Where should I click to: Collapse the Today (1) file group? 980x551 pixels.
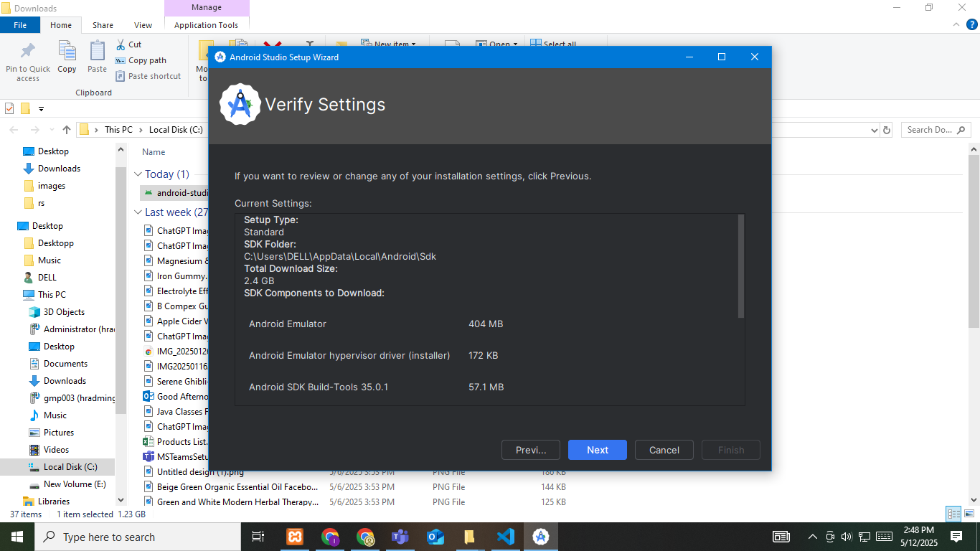pos(138,174)
